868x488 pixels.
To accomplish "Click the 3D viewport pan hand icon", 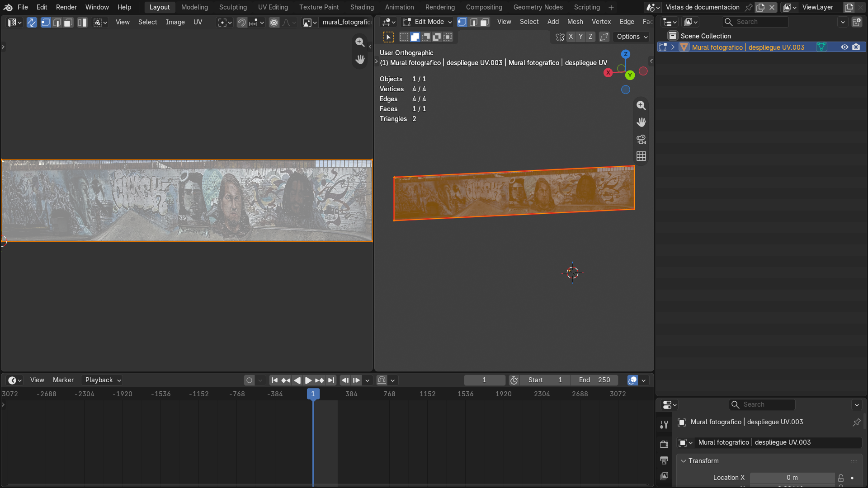I will 641,122.
